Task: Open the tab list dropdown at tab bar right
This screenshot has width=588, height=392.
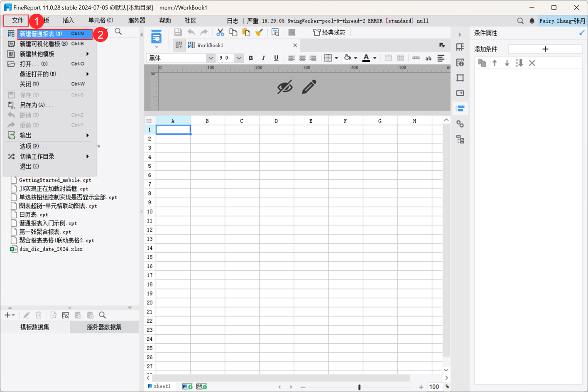Action: (x=442, y=45)
